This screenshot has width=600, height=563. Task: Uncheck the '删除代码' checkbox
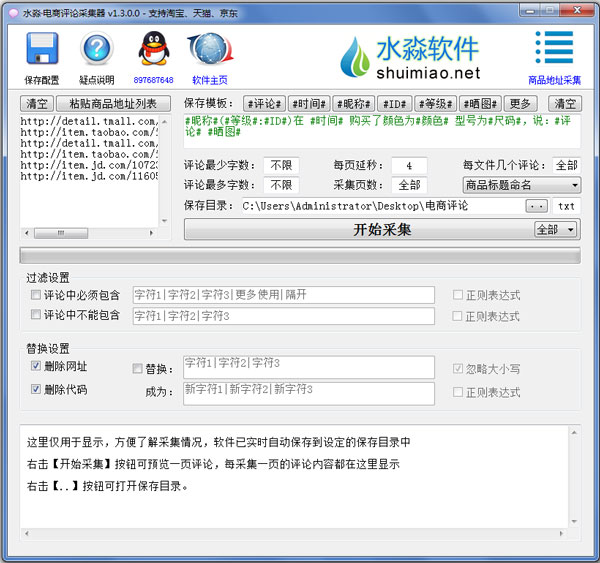[36, 390]
